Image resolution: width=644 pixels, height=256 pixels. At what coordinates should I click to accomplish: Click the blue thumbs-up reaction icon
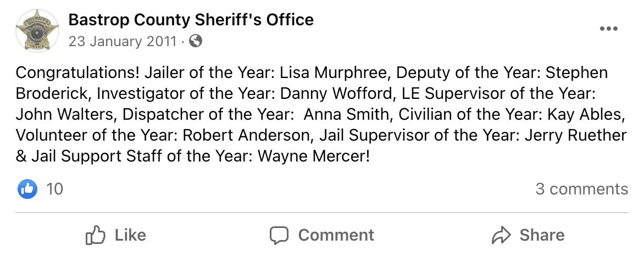[27, 189]
